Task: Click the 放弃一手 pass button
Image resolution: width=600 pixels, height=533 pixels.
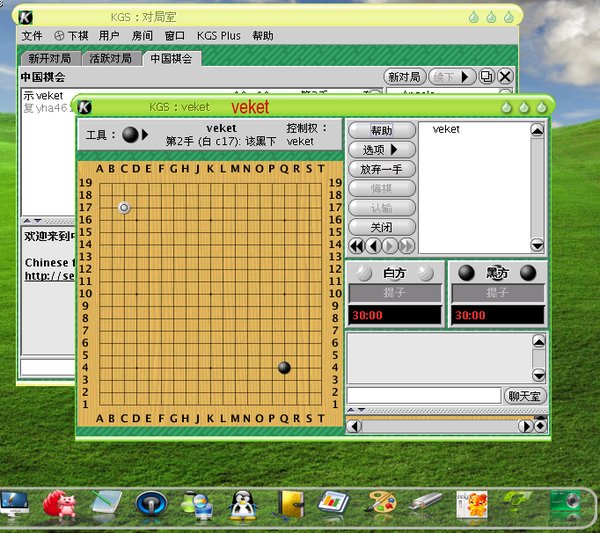Action: tap(382, 169)
